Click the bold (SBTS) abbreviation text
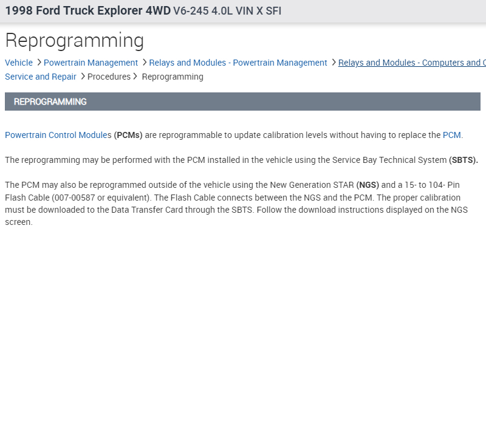 tap(464, 160)
